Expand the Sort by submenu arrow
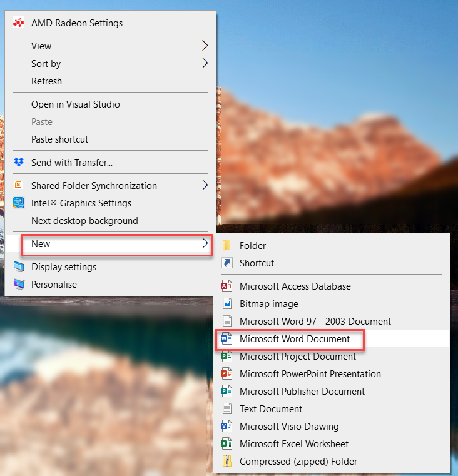 tap(205, 63)
